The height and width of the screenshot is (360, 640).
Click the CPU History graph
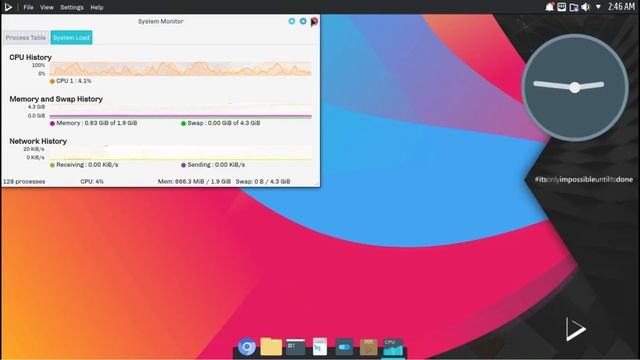pyautogui.click(x=181, y=69)
